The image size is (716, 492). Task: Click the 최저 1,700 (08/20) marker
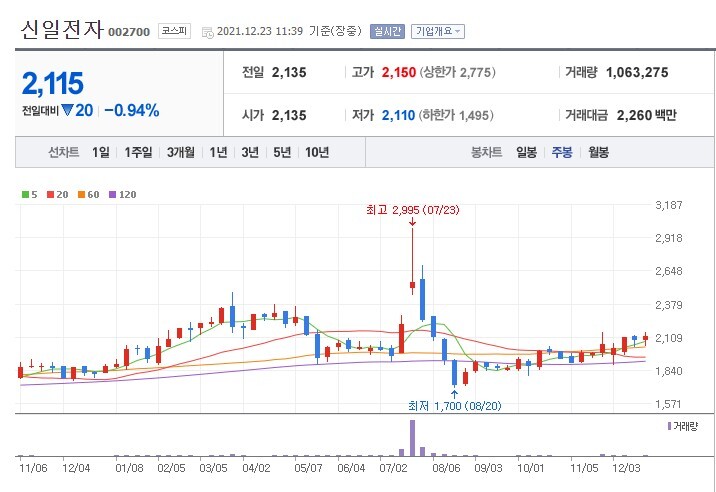tap(454, 406)
